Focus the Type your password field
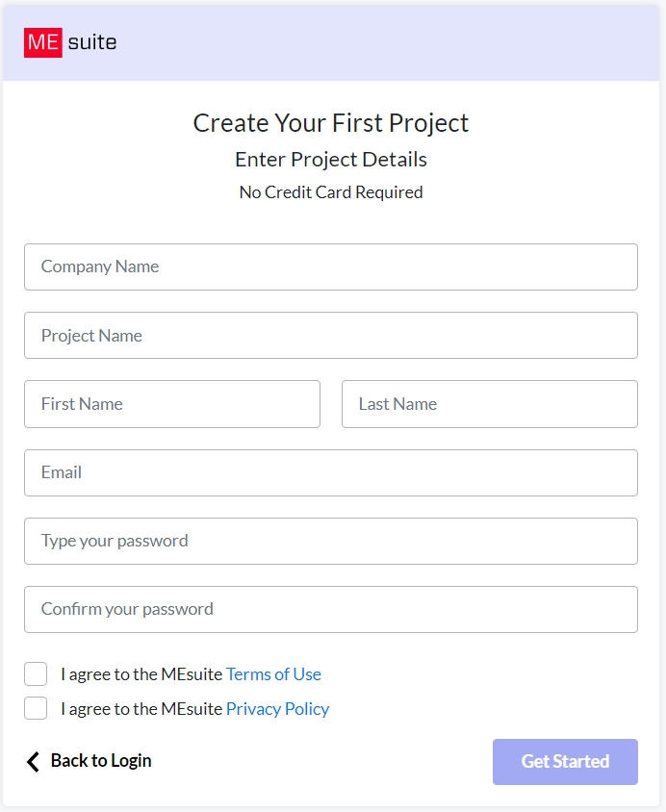This screenshot has width=666, height=812. click(330, 541)
